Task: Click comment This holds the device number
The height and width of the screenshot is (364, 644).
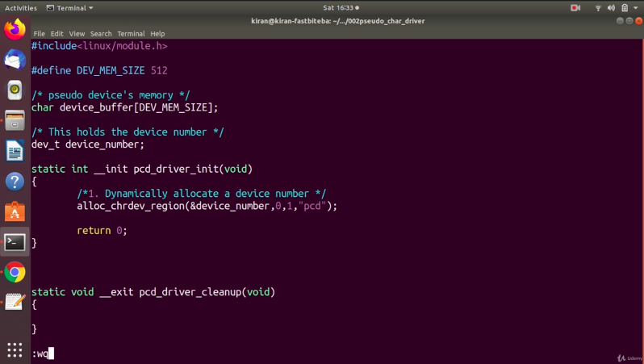Action: tap(128, 132)
